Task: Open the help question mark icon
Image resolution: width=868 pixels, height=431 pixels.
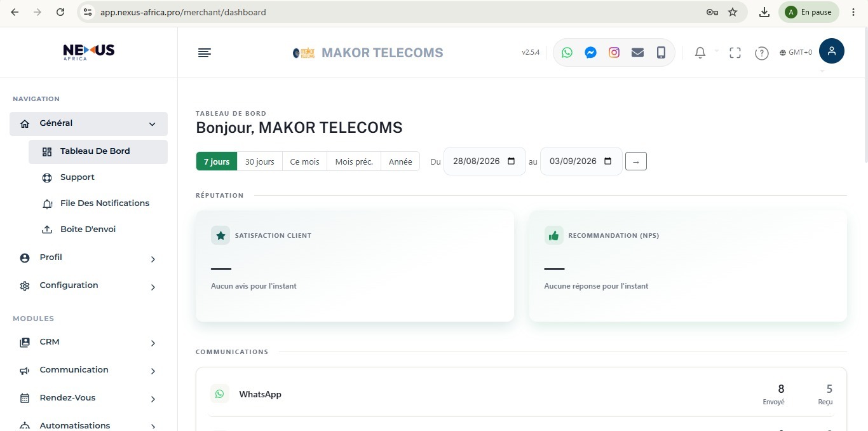Action: (x=762, y=53)
